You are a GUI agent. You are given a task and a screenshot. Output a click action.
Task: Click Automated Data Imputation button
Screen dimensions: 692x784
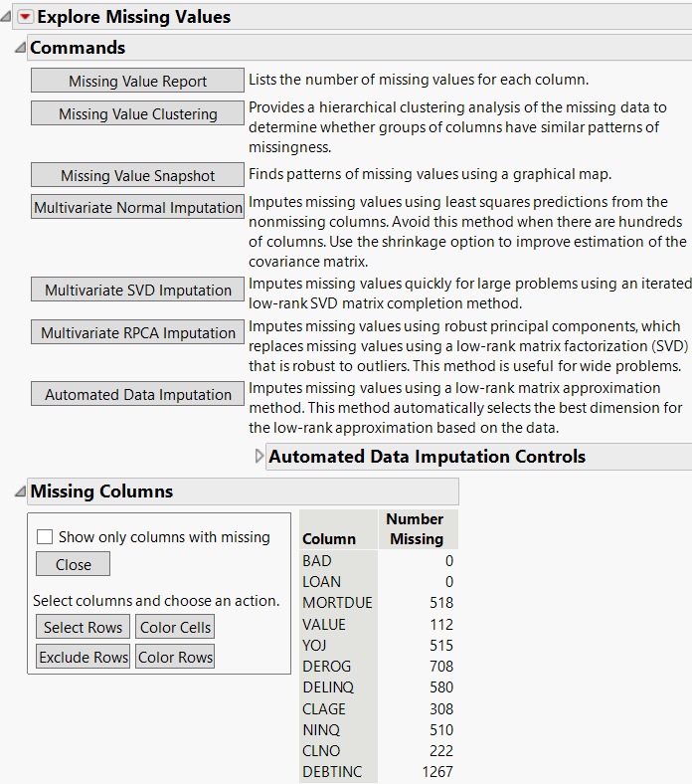pos(137,395)
